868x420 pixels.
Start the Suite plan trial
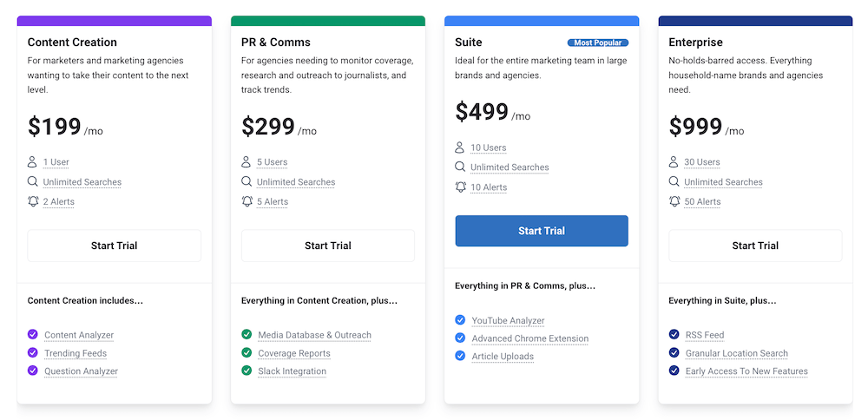(x=542, y=231)
